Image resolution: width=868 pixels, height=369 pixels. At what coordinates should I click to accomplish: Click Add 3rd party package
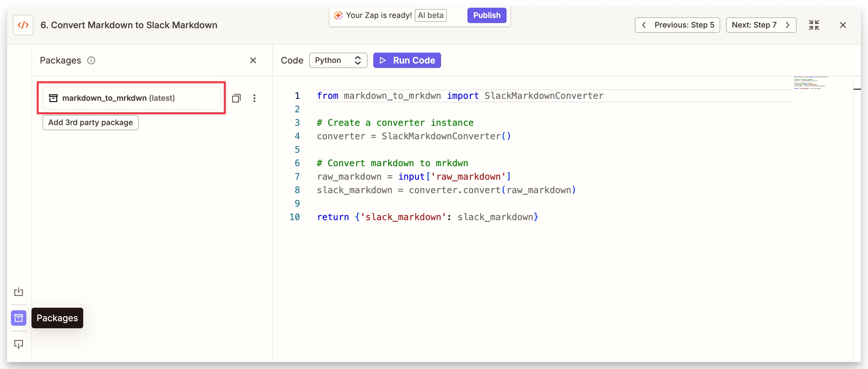(90, 123)
